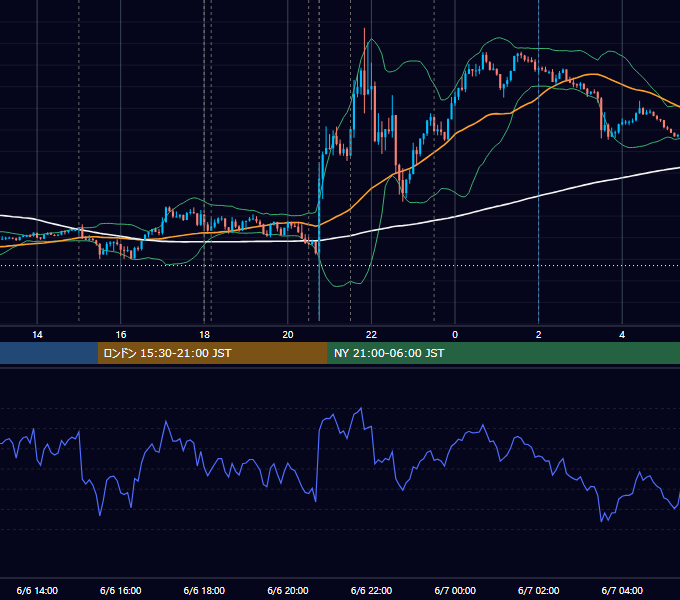
Task: Click the '6/6 22:00' date label
Action: click(371, 590)
